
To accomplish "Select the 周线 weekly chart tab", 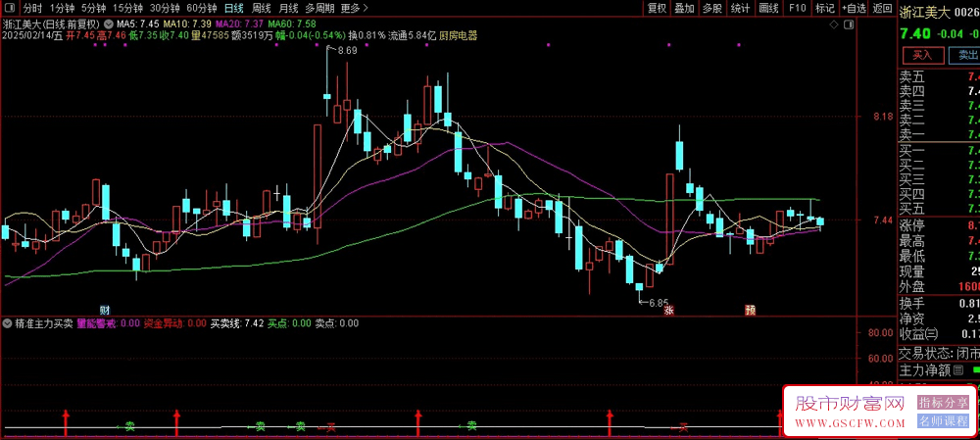I will 262,8.
